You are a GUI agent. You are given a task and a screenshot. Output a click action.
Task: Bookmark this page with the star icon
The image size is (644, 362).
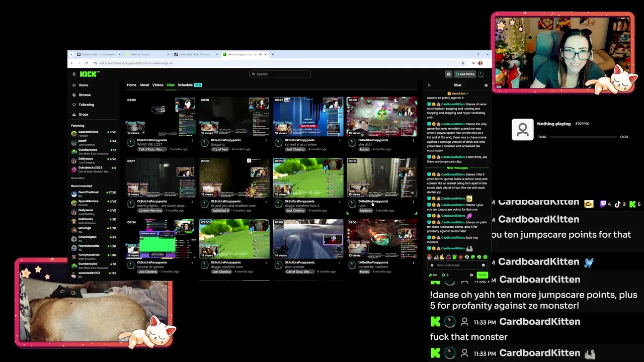coord(463,63)
